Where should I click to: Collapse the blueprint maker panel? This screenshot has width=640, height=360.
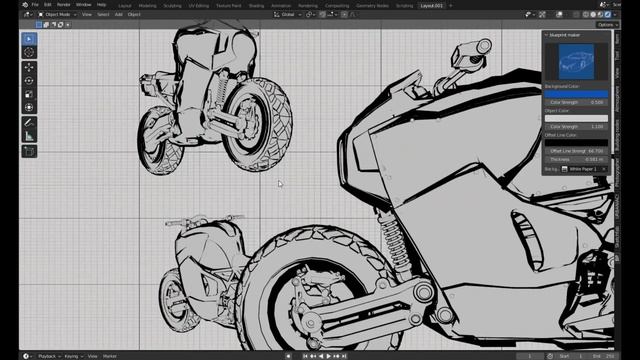(546, 35)
